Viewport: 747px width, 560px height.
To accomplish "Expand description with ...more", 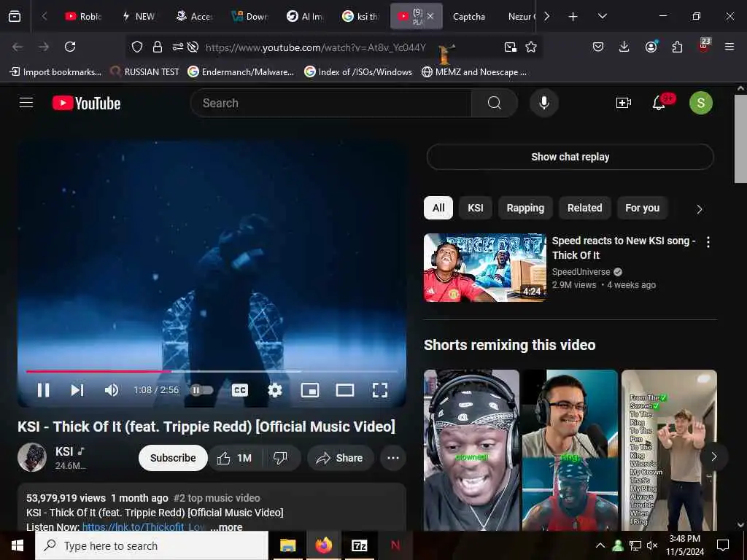I will [226, 527].
